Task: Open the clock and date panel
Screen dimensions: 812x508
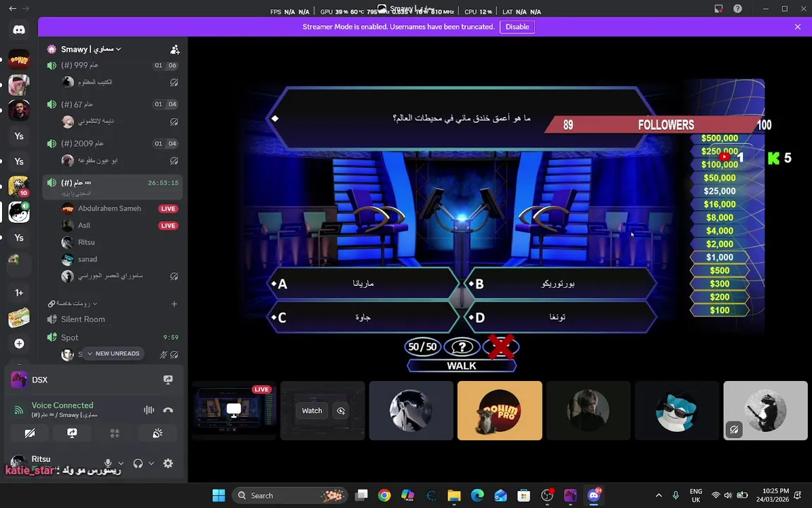Action: [772, 495]
